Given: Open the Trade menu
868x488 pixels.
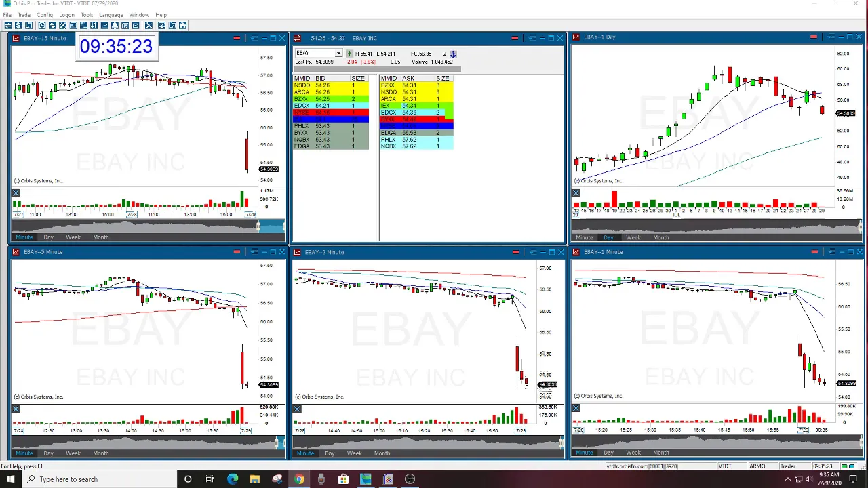Looking at the screenshot, I should pos(24,15).
